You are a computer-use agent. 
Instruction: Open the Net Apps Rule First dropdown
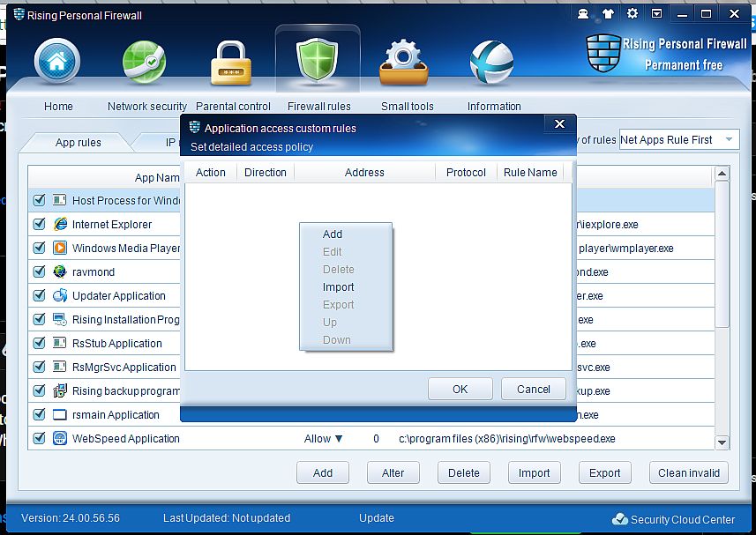pyautogui.click(x=679, y=139)
